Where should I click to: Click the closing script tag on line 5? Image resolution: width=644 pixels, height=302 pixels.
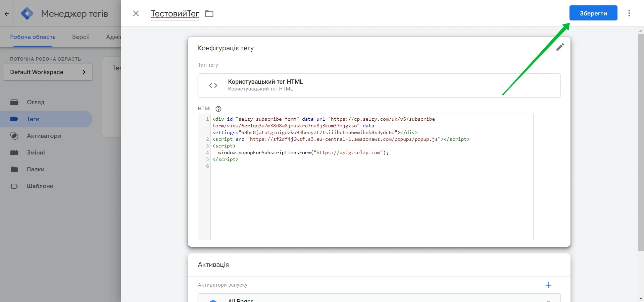tap(226, 159)
